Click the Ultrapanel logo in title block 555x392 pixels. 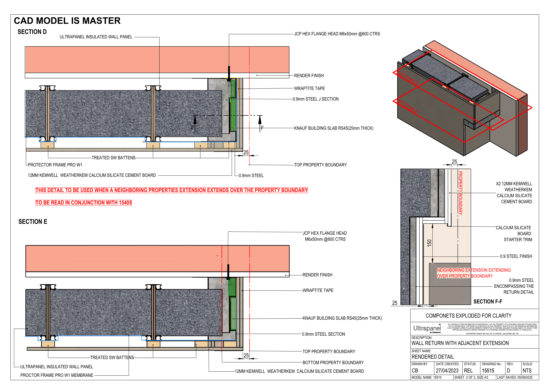427,328
